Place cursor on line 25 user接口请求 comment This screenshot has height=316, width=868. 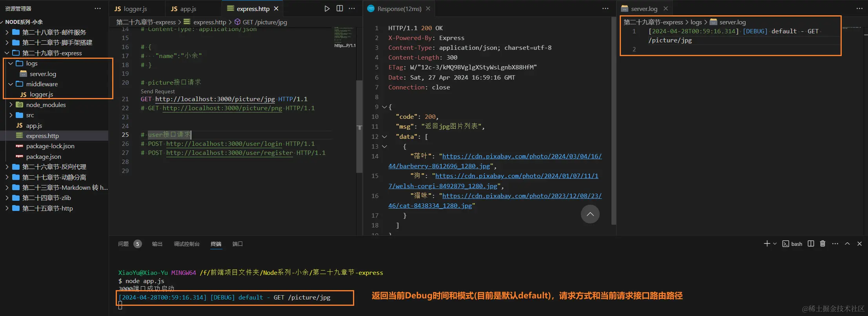(169, 134)
